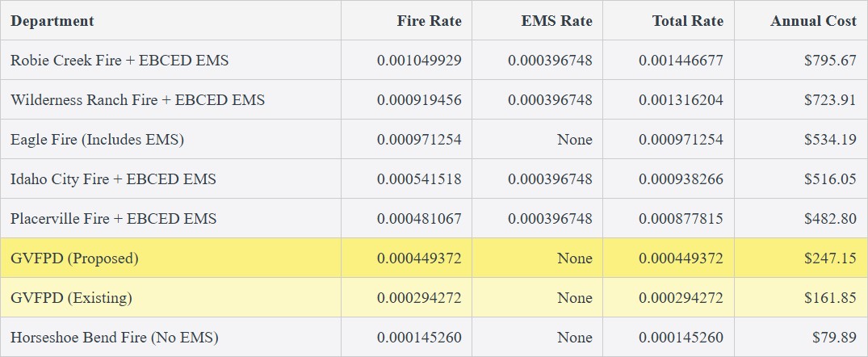Select the $161.85 existing annual cost
This screenshot has width=868, height=357.
point(830,298)
